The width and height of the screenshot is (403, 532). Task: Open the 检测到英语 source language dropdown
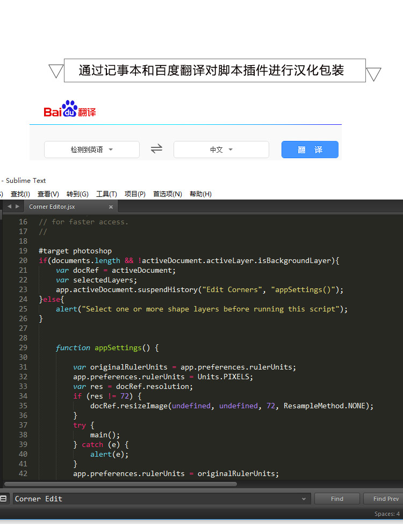click(x=92, y=150)
